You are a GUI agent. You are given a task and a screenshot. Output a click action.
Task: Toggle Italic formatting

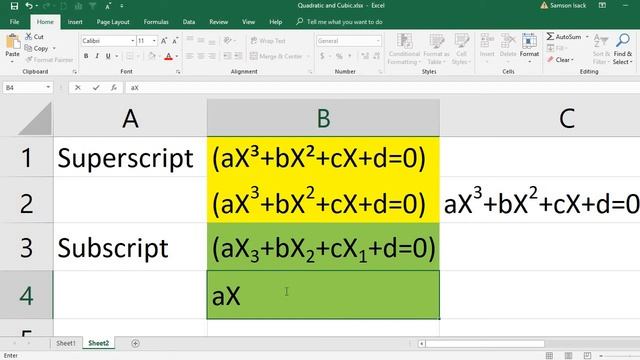point(97,56)
